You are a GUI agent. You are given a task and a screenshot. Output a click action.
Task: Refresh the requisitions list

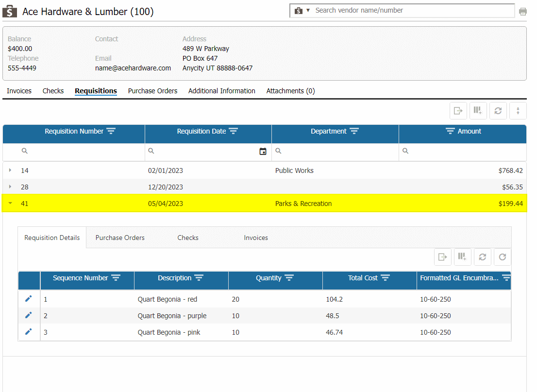point(498,111)
